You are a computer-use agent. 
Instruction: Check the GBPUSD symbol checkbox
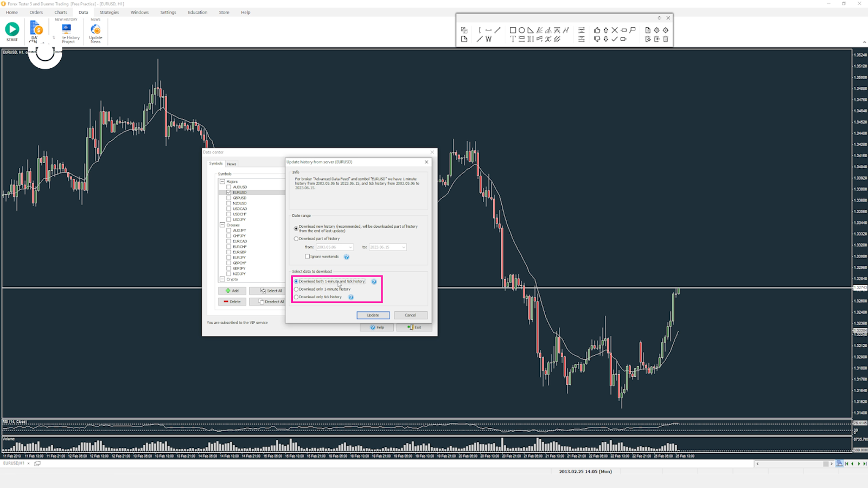tap(229, 198)
